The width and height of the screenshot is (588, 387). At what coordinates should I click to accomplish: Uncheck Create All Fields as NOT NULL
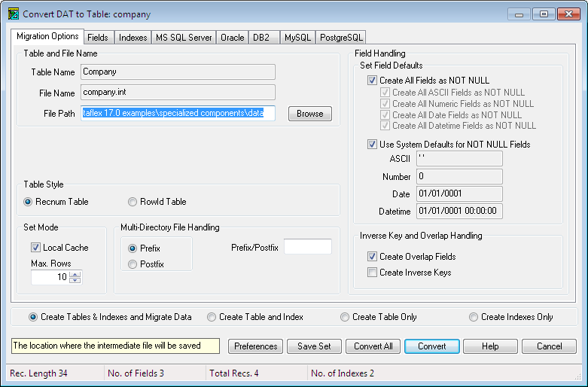point(372,81)
